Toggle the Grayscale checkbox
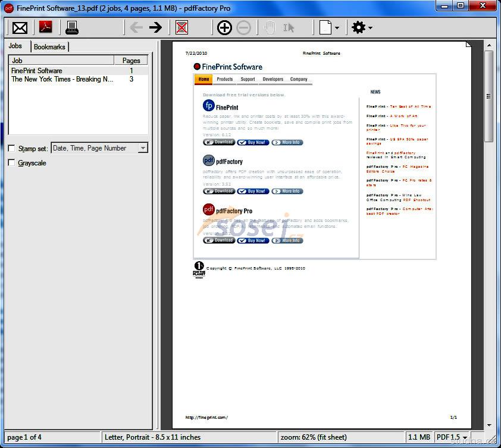Screen dimensions: 501x448 click(11, 162)
